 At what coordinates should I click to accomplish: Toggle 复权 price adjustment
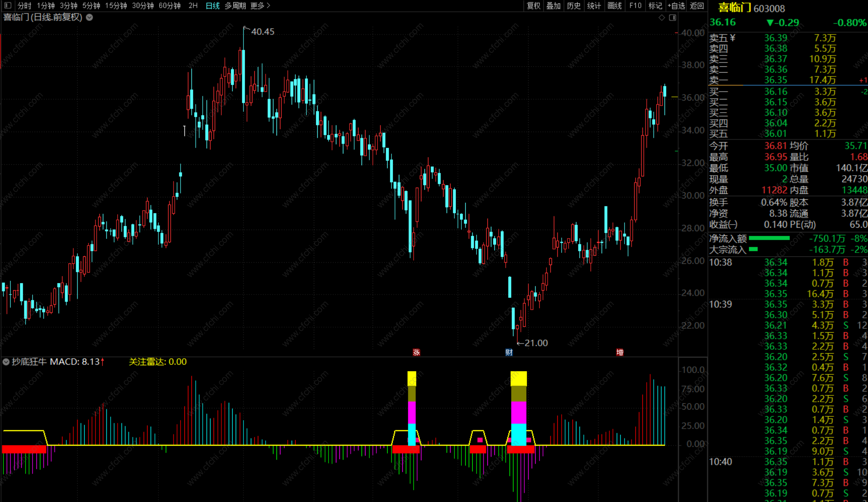point(533,5)
